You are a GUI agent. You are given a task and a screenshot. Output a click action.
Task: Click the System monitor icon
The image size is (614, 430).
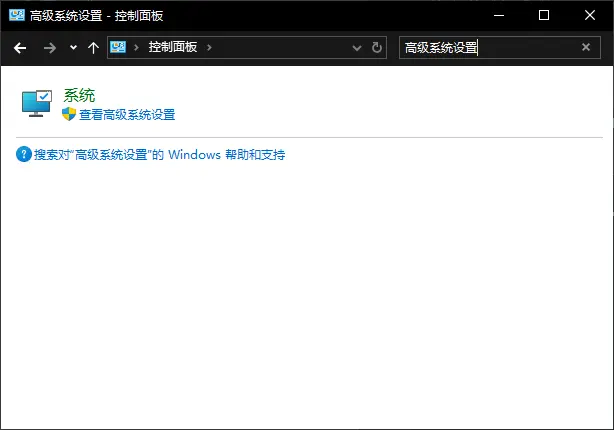pyautogui.click(x=38, y=103)
